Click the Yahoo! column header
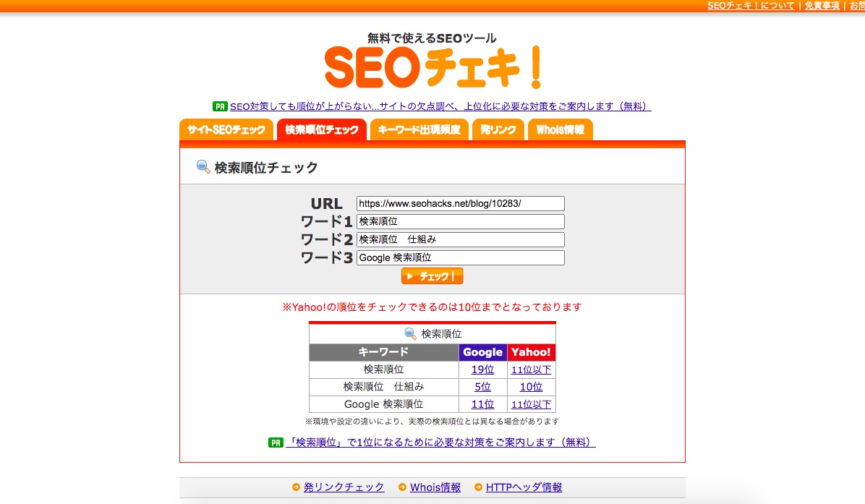The height and width of the screenshot is (504, 865). 532,352
